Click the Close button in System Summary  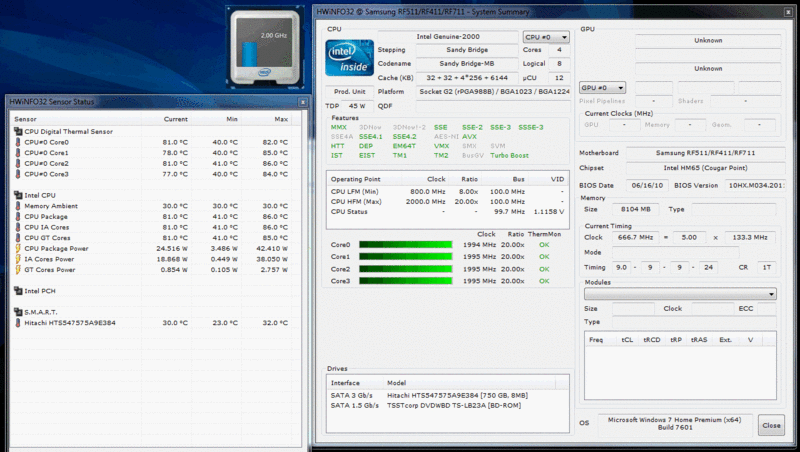[771, 425]
